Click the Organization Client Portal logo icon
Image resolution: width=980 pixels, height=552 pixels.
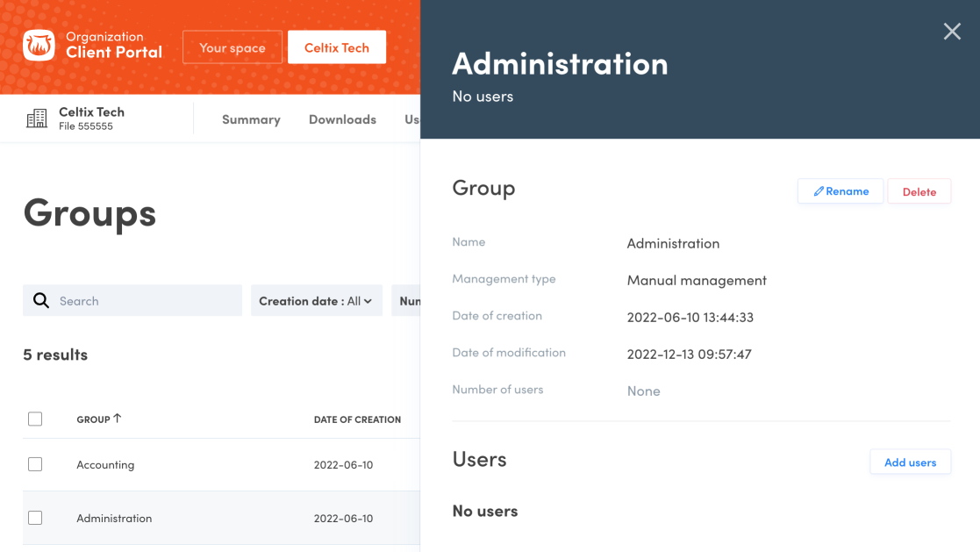click(x=39, y=47)
